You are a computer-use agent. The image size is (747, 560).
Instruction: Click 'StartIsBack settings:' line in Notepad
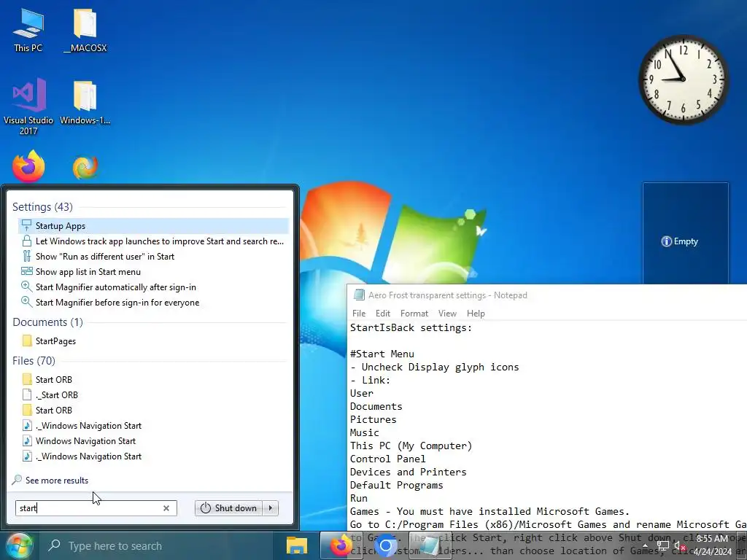coord(411,327)
